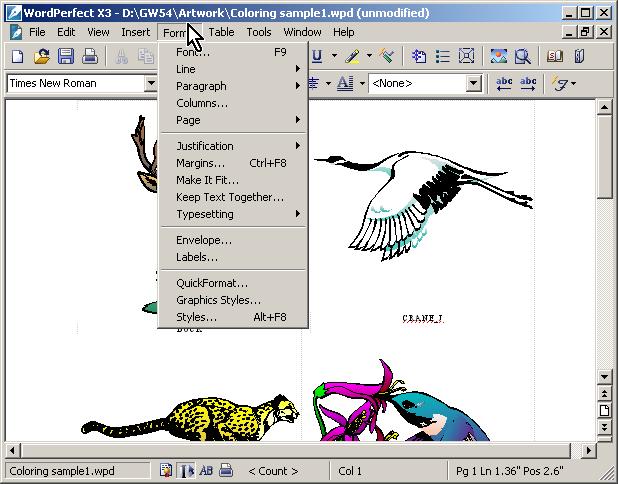Image resolution: width=618 pixels, height=484 pixels.
Task: Open the Insert menu
Action: [136, 32]
